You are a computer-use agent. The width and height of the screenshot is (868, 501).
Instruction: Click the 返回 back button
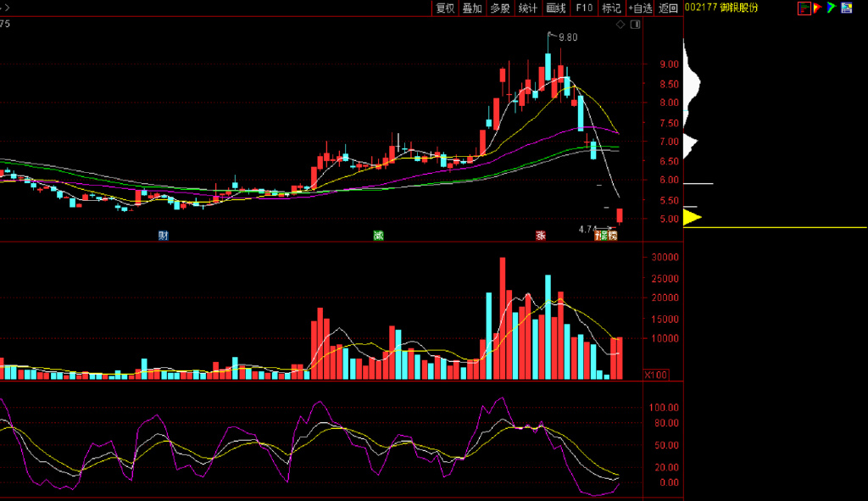pos(669,8)
